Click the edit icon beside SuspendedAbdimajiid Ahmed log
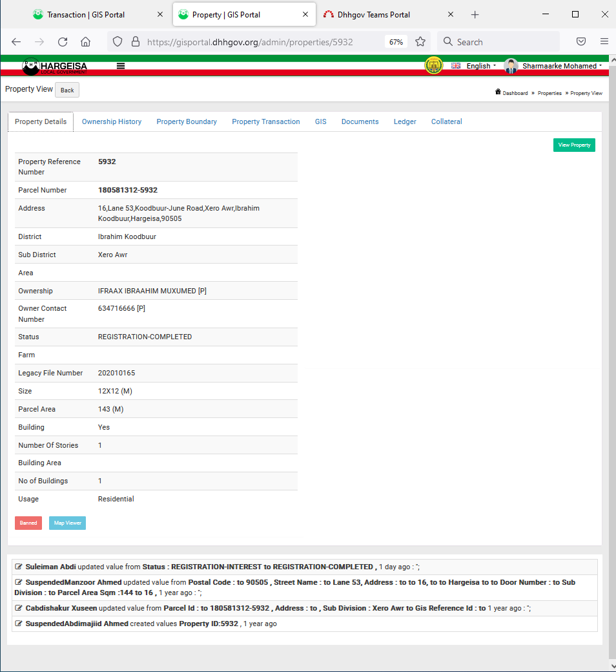This screenshot has height=672, width=616. 19,623
